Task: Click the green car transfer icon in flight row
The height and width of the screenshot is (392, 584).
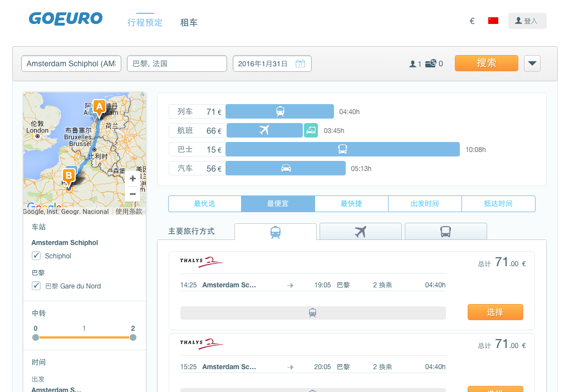Action: click(311, 130)
